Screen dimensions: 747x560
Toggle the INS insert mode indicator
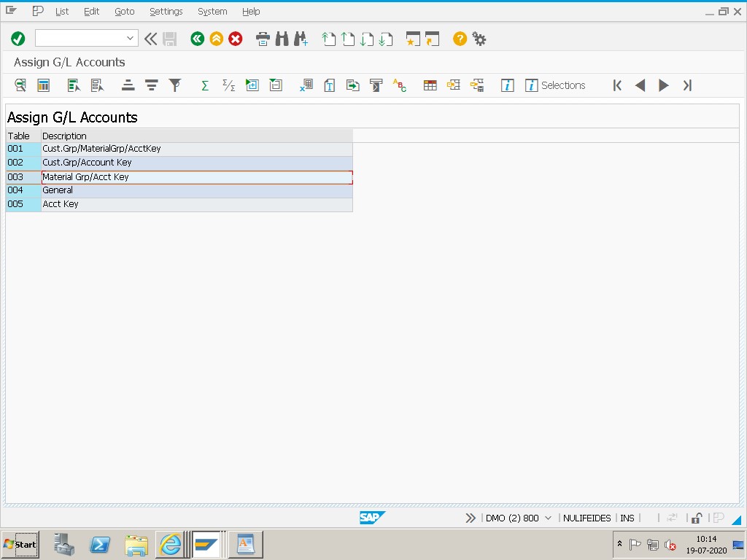click(627, 518)
